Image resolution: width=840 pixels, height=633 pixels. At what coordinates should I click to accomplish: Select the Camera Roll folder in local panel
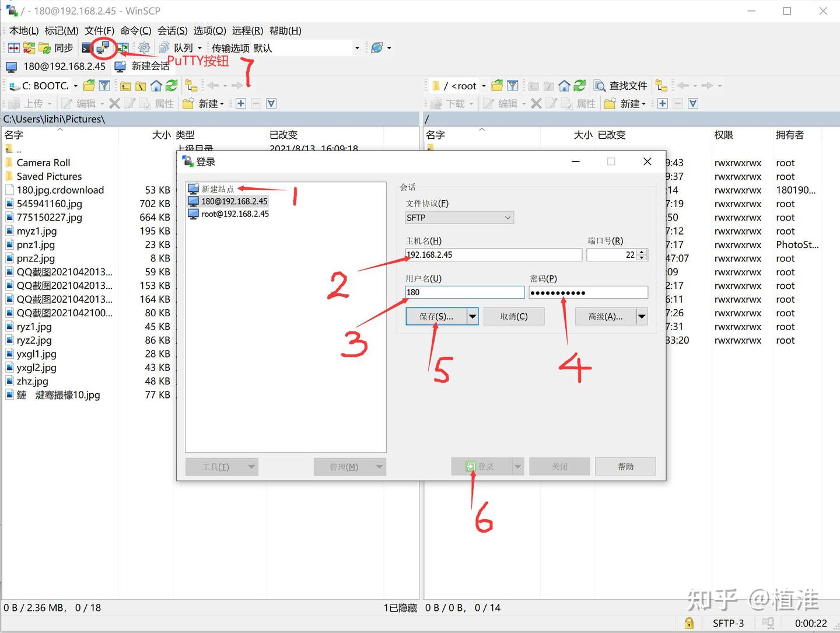point(43,163)
